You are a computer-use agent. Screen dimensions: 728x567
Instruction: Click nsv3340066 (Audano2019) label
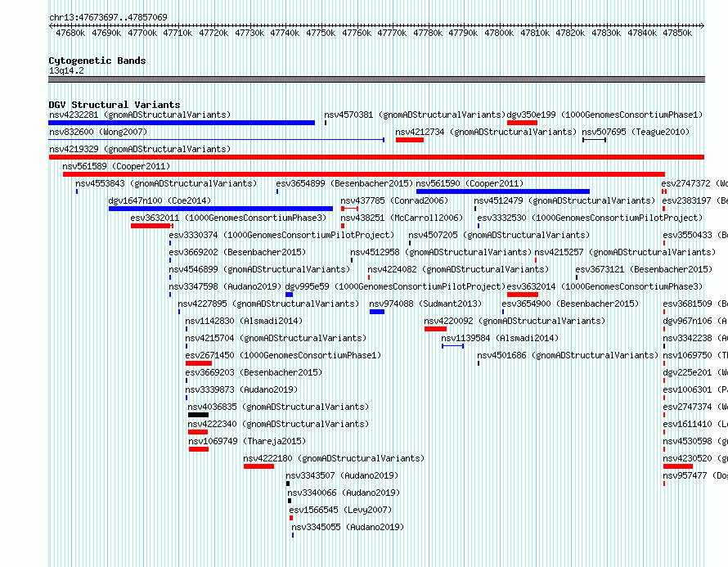[344, 493]
